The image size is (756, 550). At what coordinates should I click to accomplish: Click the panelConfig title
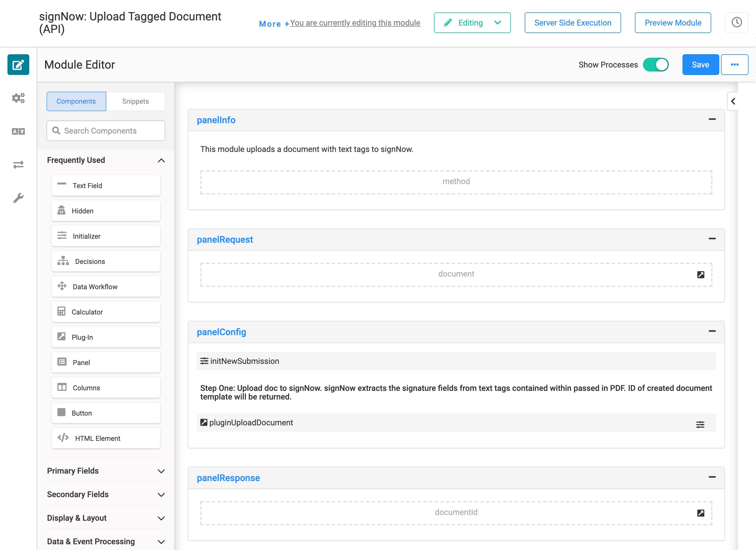[221, 332]
